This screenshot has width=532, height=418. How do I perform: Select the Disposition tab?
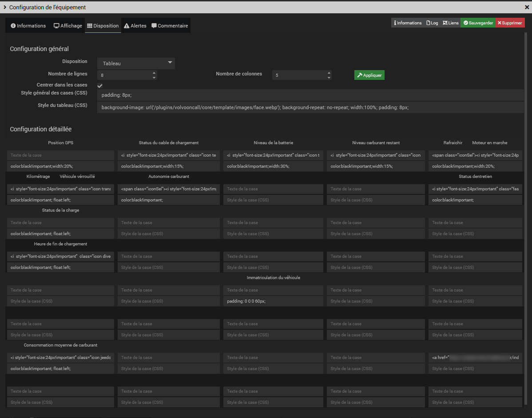click(x=103, y=26)
